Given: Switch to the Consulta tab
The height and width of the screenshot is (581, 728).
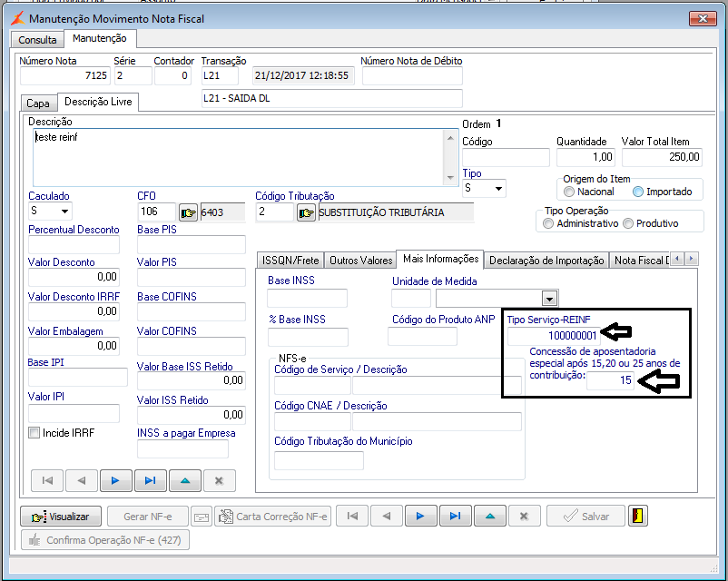Looking at the screenshot, I should coord(37,40).
